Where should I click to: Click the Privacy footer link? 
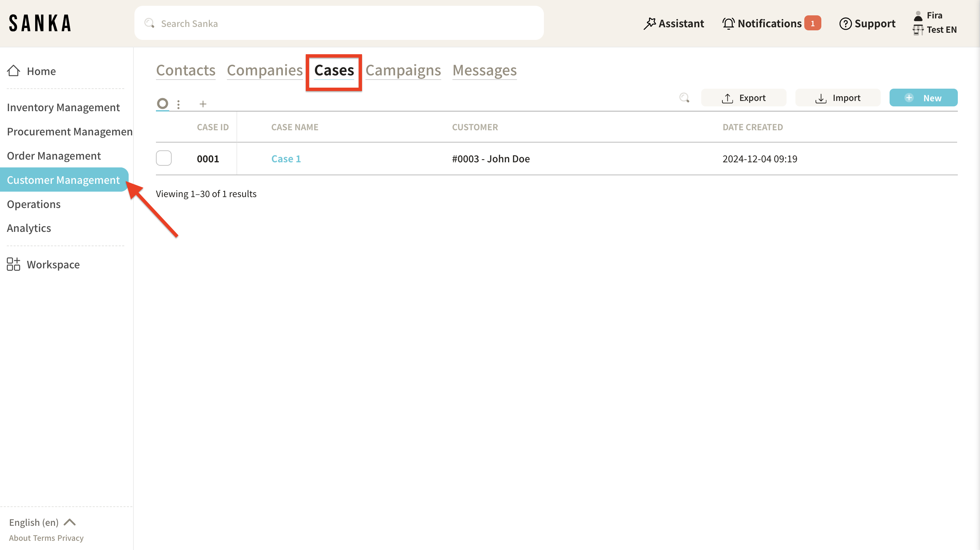(70, 538)
